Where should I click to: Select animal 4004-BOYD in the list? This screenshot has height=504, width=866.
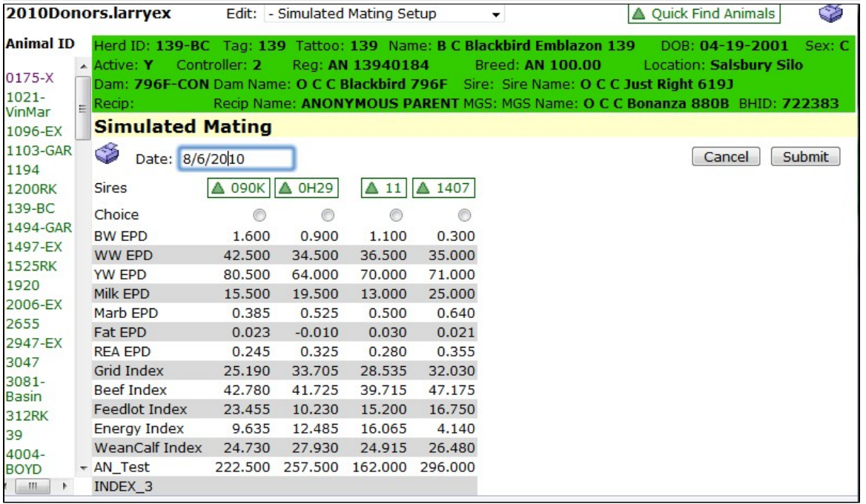tap(25, 462)
